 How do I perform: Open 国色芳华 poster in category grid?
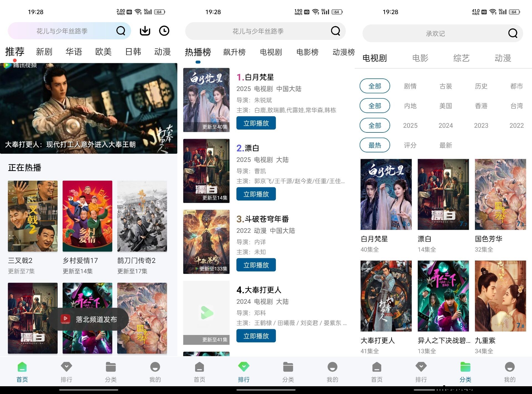click(x=500, y=194)
